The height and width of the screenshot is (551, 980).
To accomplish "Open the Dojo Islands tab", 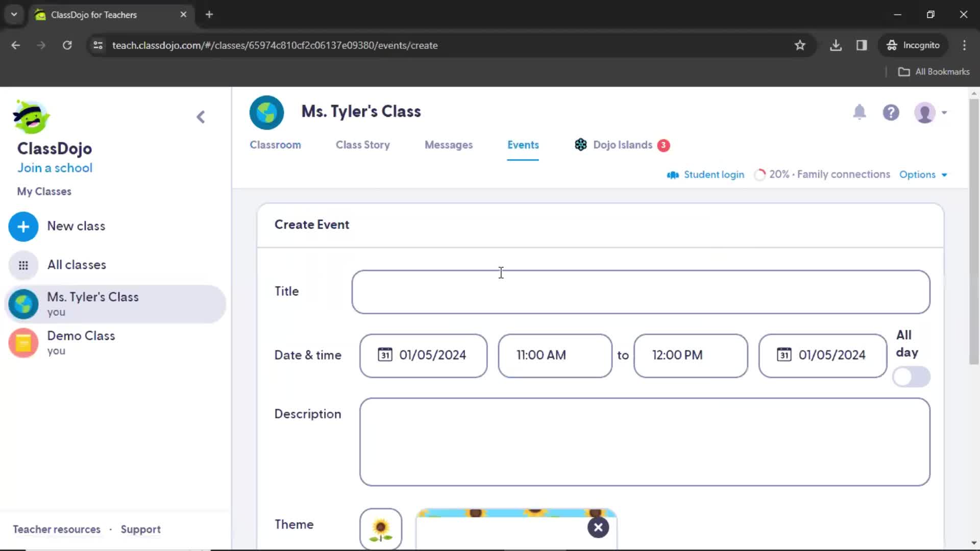I will coord(622,145).
